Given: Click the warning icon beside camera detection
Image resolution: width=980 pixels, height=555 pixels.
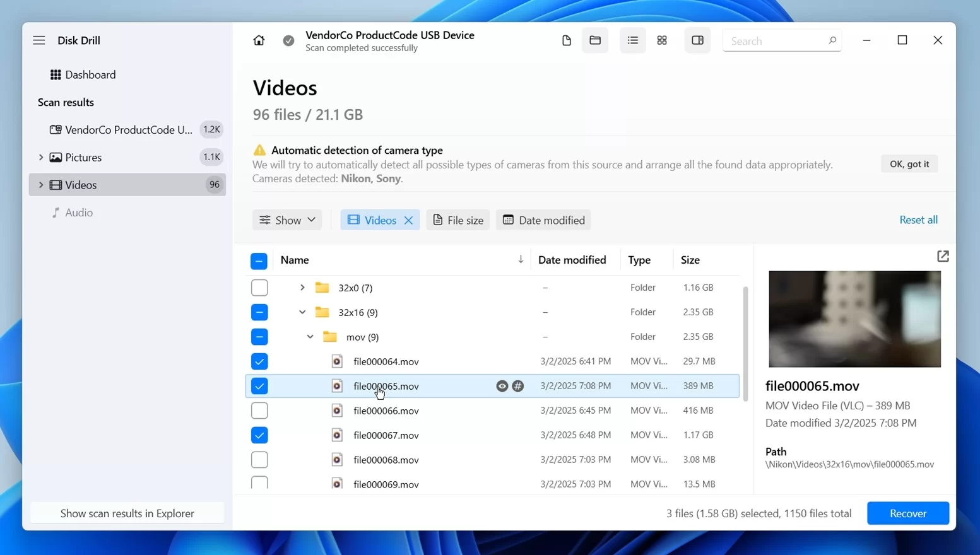Looking at the screenshot, I should point(259,150).
